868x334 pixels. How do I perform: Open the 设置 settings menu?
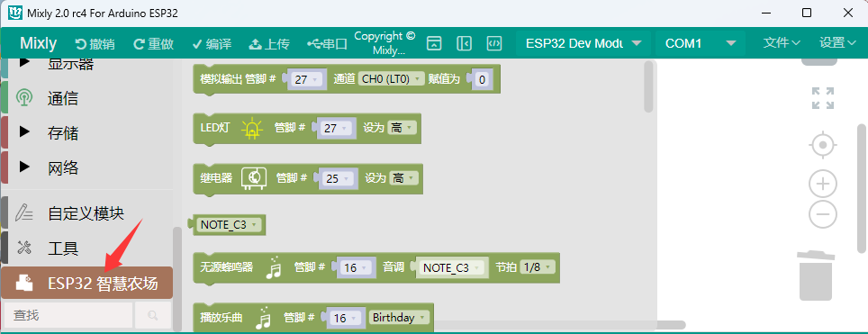pyautogui.click(x=838, y=42)
